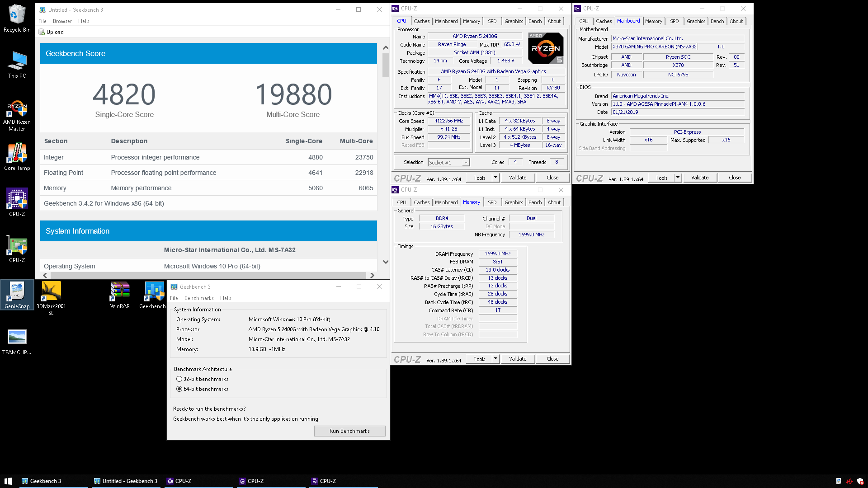This screenshot has width=868, height=488.
Task: Switch to Memory tab in Mainboard window
Action: [x=653, y=21]
